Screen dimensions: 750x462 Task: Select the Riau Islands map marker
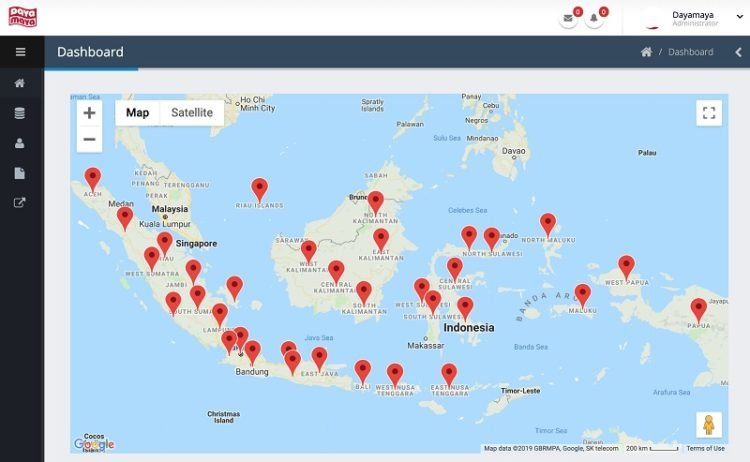point(259,192)
